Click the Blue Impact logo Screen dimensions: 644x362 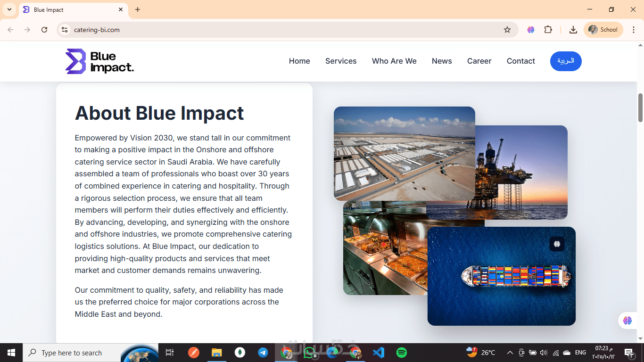pos(99,61)
